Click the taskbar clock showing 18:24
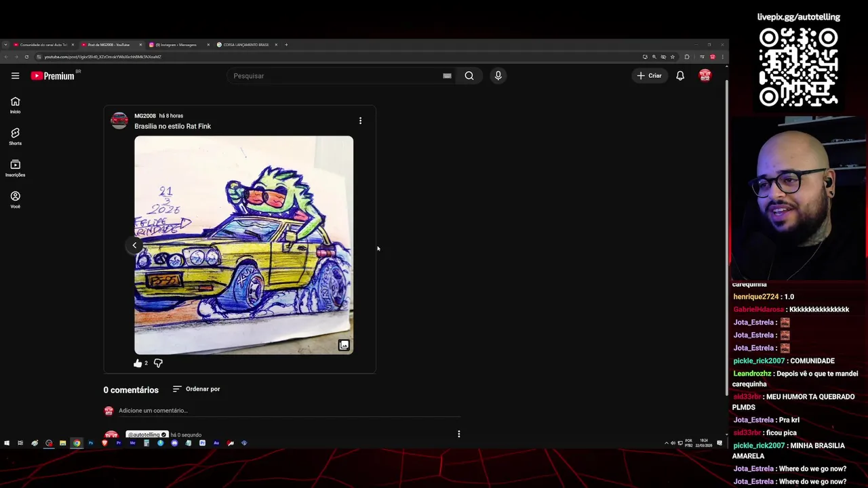 (704, 443)
